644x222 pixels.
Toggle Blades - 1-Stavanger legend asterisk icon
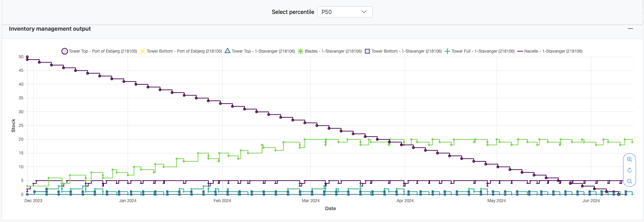coord(300,51)
